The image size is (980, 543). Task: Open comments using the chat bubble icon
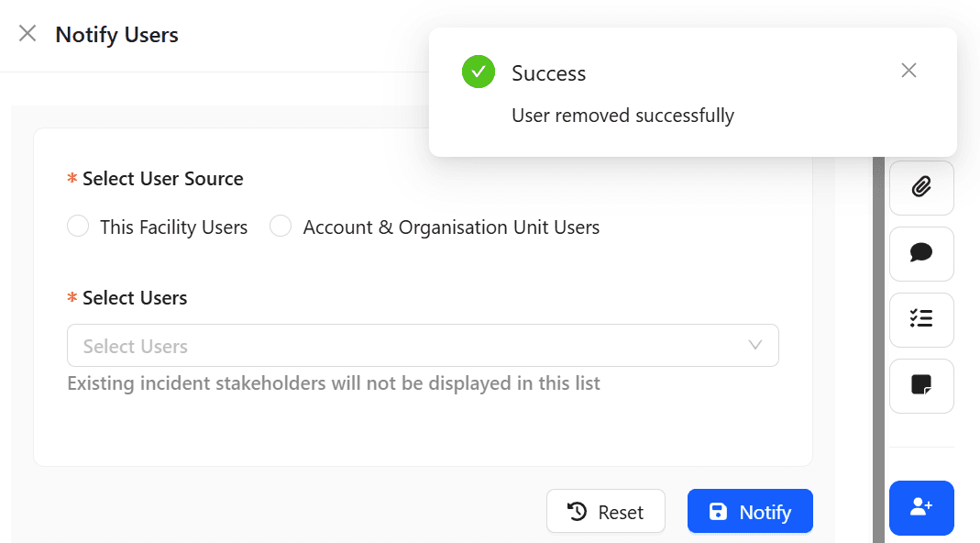[x=920, y=254]
